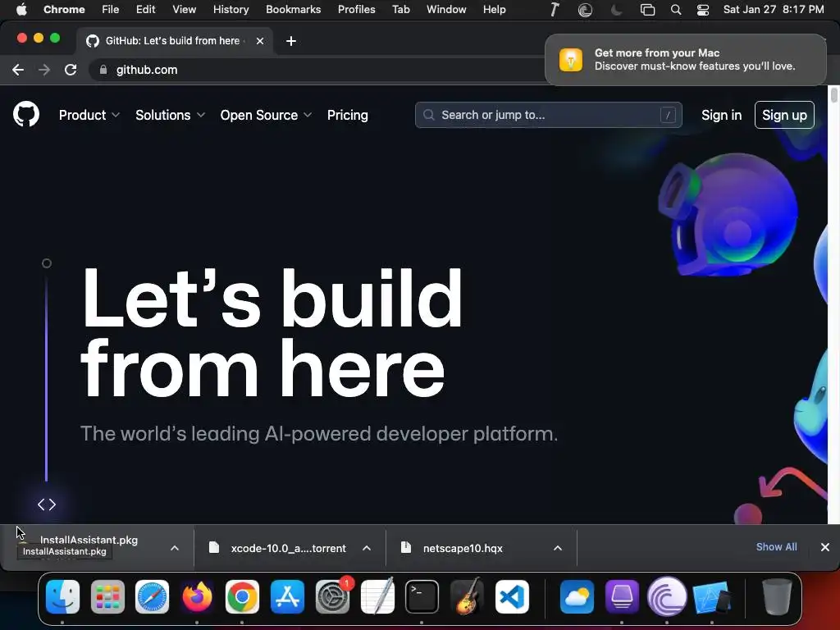
Task: Open Simulator from the Dock
Action: tap(712, 596)
